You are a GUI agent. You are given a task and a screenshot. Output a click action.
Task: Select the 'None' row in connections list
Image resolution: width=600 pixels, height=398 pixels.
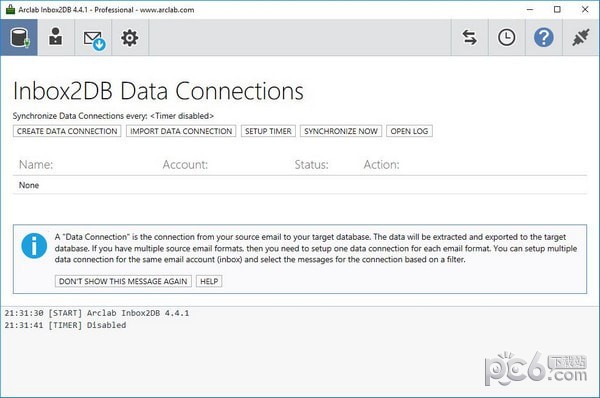tap(300, 185)
